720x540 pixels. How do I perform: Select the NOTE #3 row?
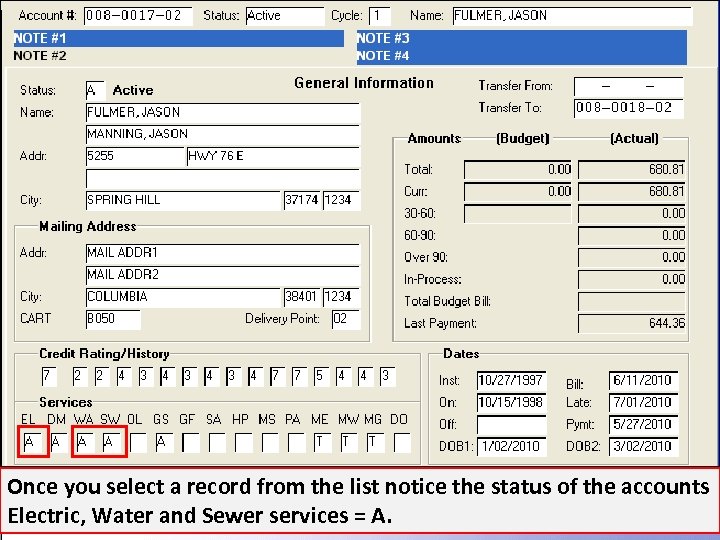(522, 38)
